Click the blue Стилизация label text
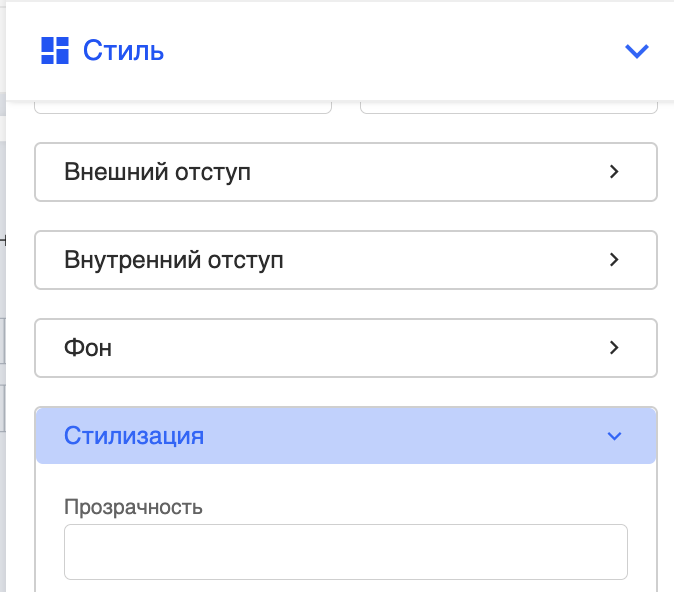The image size is (674, 592). pos(134,436)
